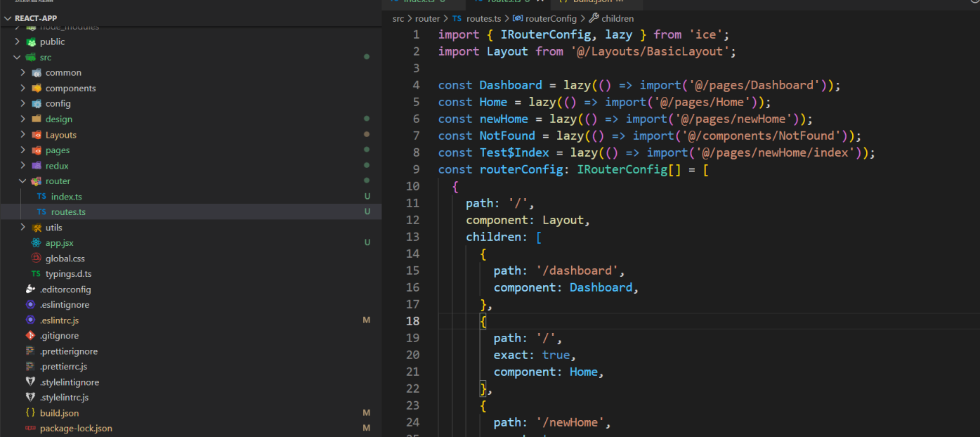Click 'children: [' on line 13
Viewport: 980px width, 437px height.
pos(504,237)
